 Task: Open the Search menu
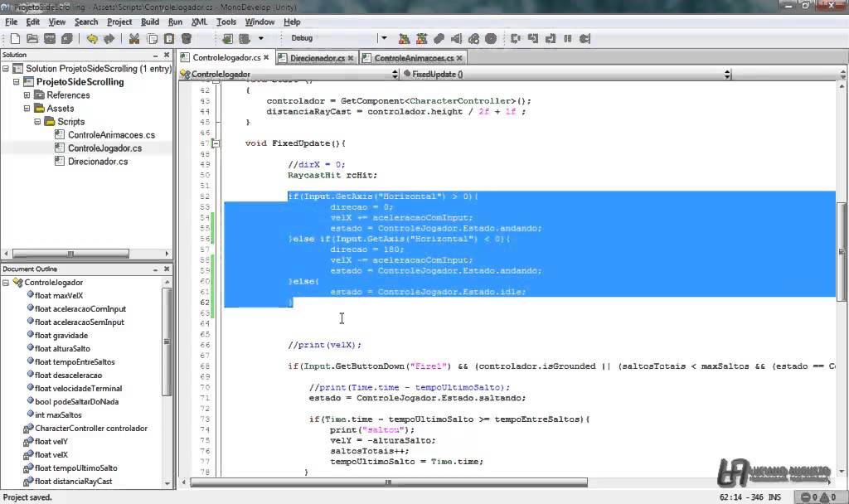(x=86, y=22)
